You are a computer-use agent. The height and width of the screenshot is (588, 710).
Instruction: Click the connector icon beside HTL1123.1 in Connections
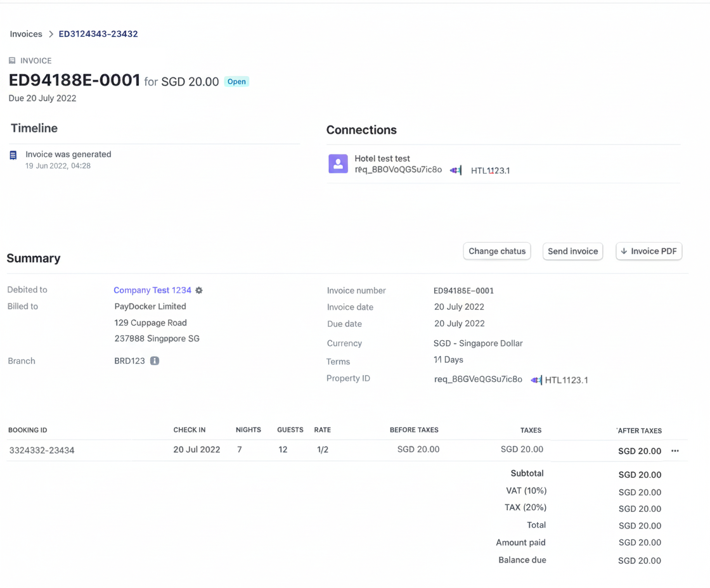pos(456,170)
